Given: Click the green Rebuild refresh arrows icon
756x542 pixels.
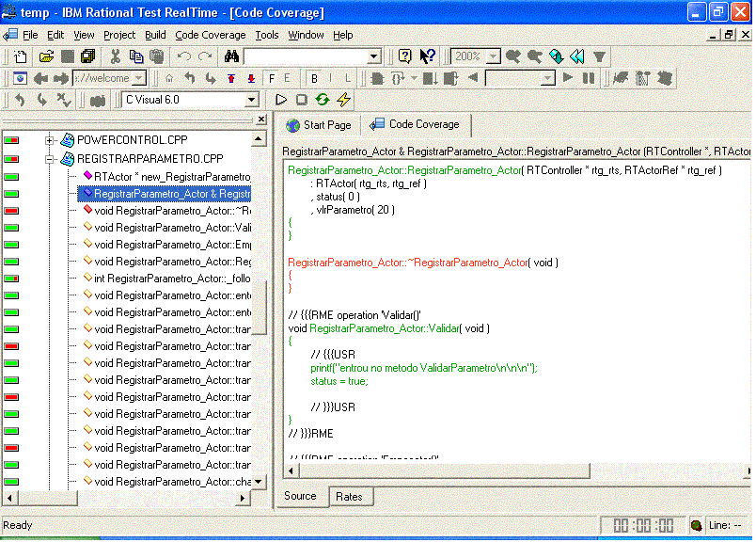Looking at the screenshot, I should coord(323,100).
